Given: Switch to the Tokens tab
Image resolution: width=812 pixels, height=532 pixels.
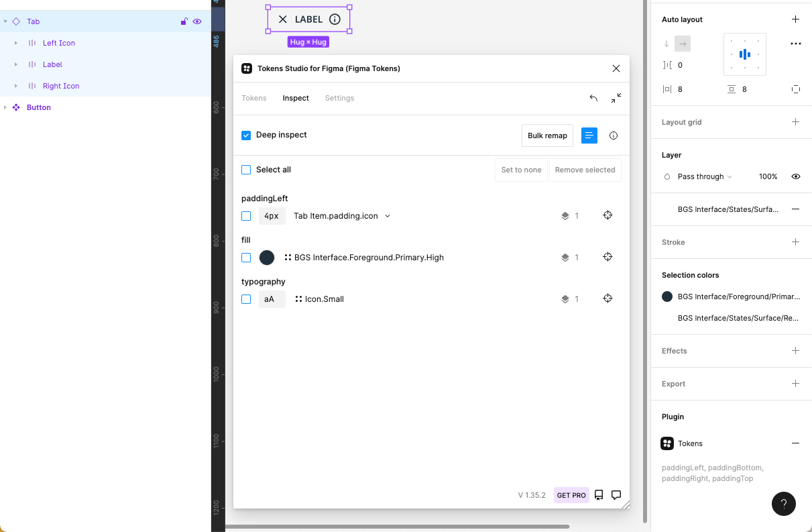Looking at the screenshot, I should click(254, 98).
